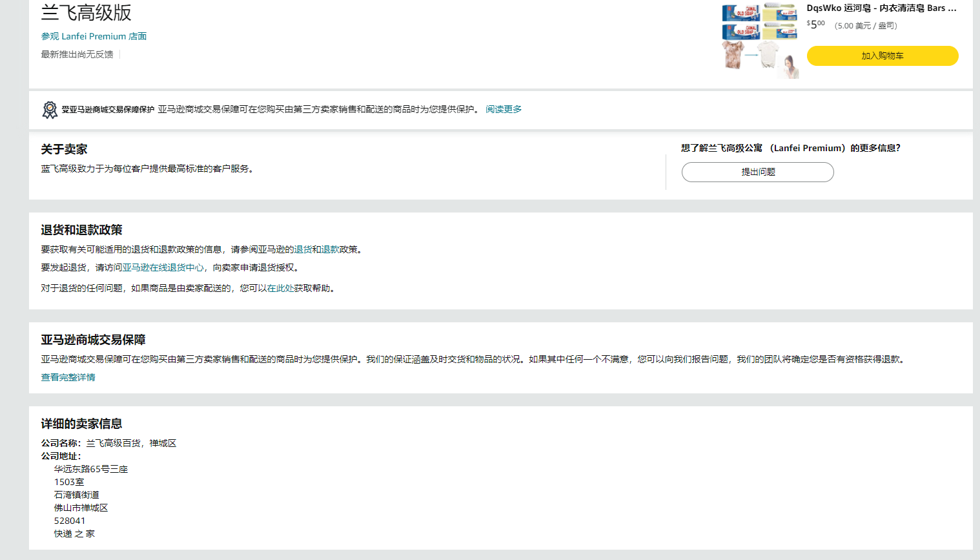Click the 提出问题 button
The width and height of the screenshot is (980, 560).
(x=758, y=172)
